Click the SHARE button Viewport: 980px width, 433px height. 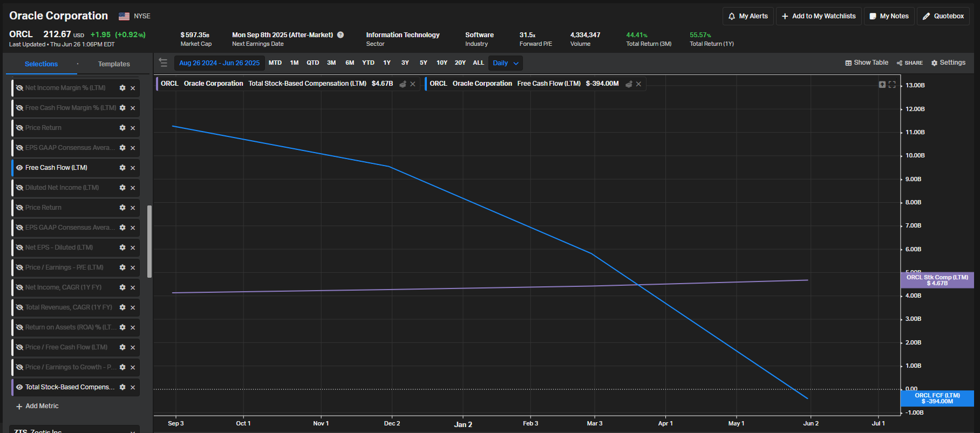[910, 63]
